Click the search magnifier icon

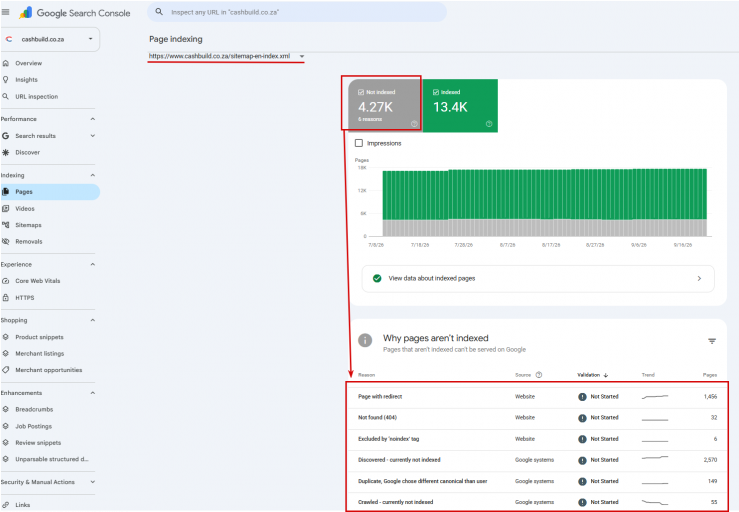point(159,12)
